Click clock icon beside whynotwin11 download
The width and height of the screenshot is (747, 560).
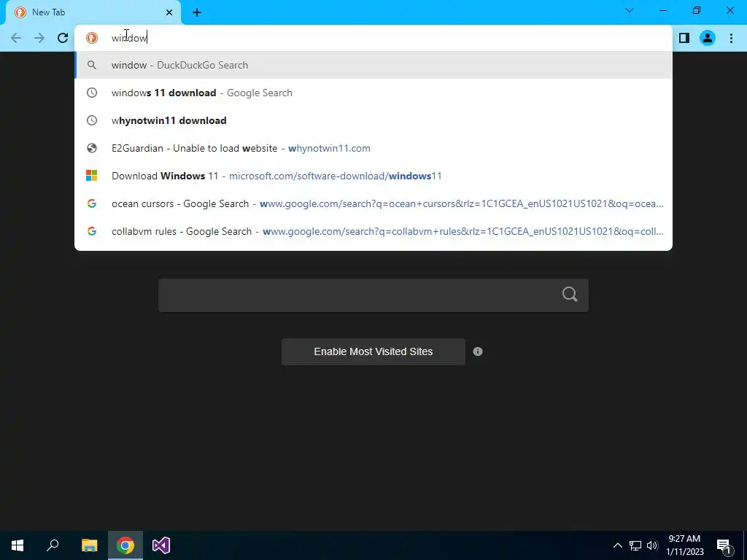(x=91, y=120)
